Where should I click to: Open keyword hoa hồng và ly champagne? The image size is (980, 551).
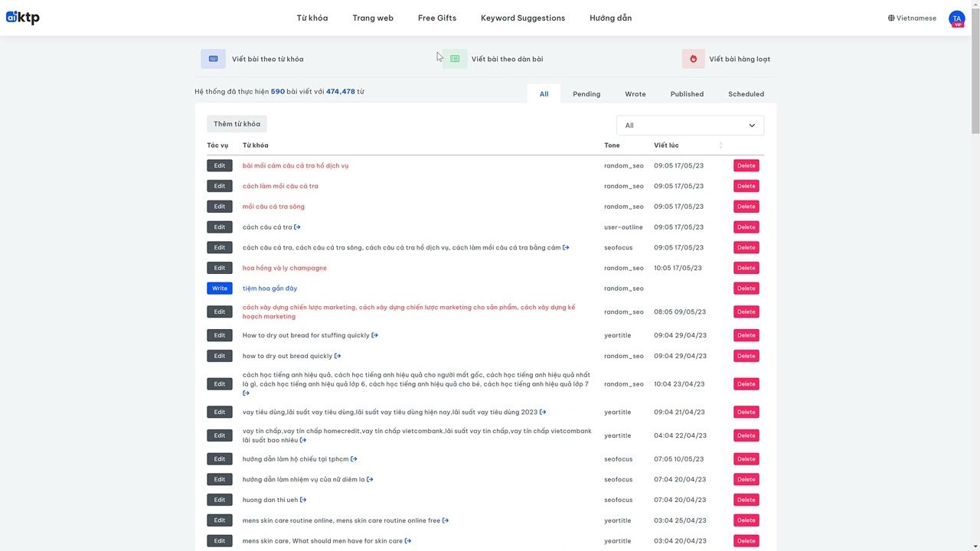pos(285,268)
